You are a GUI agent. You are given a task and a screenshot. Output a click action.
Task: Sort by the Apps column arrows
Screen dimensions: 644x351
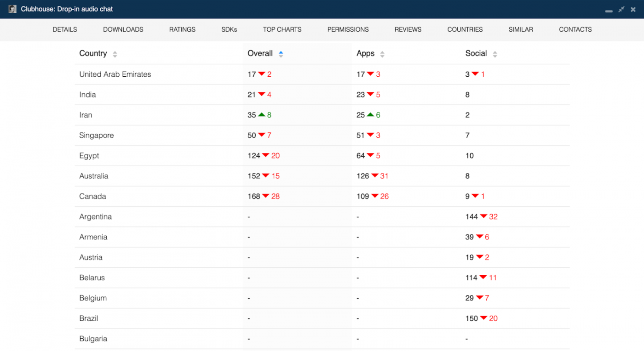click(382, 54)
